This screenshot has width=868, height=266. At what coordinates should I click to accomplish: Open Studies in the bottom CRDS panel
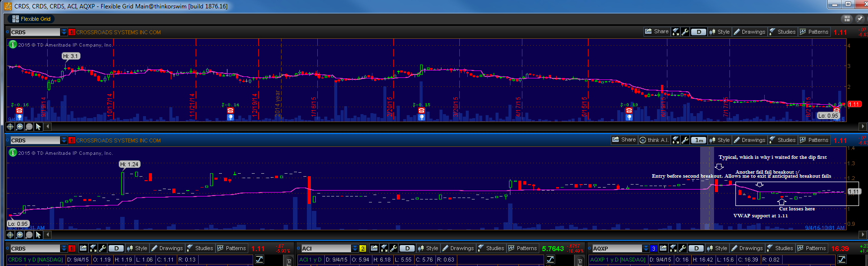click(x=200, y=248)
